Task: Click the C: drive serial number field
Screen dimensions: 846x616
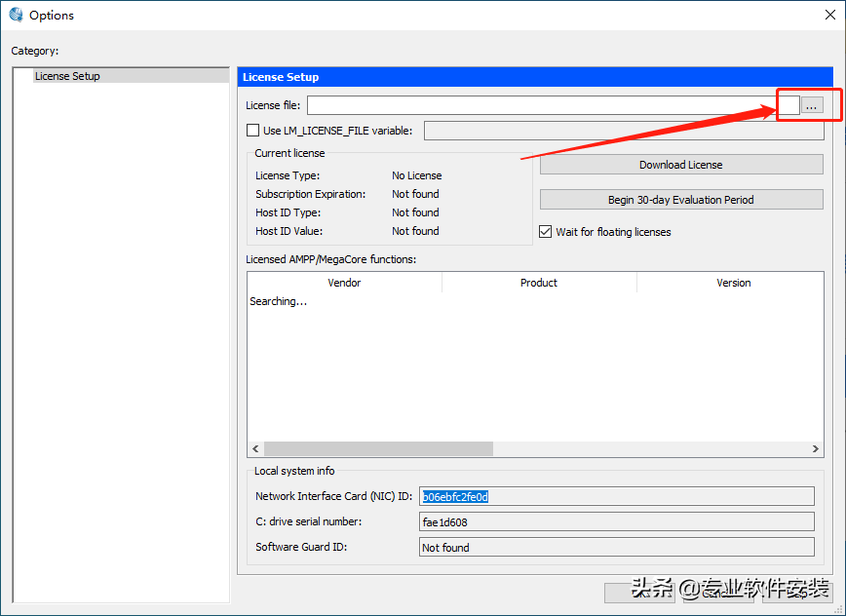Action: pos(617,521)
